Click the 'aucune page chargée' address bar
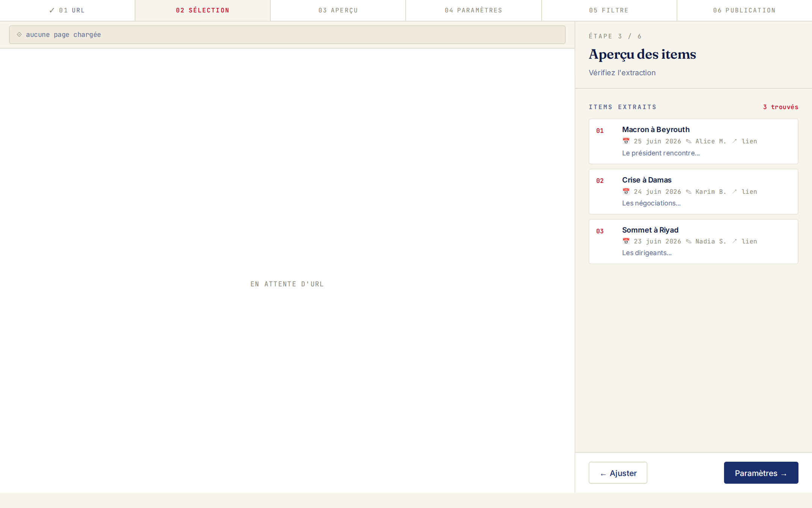The height and width of the screenshot is (508, 812). click(287, 35)
